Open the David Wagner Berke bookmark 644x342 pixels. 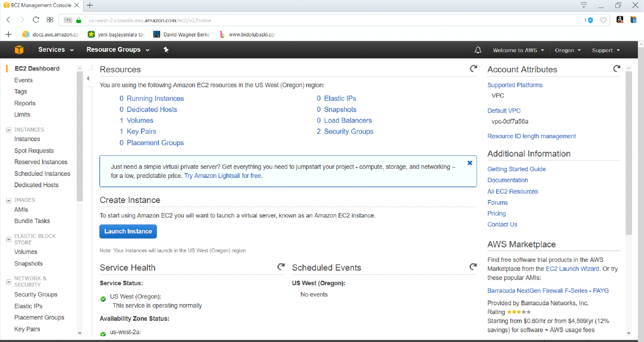click(x=181, y=34)
